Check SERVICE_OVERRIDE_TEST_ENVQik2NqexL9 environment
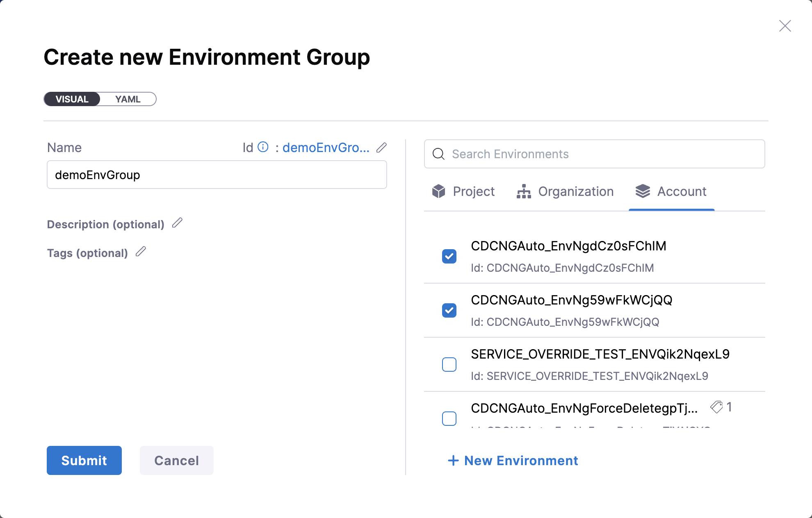This screenshot has width=812, height=518. (449, 364)
